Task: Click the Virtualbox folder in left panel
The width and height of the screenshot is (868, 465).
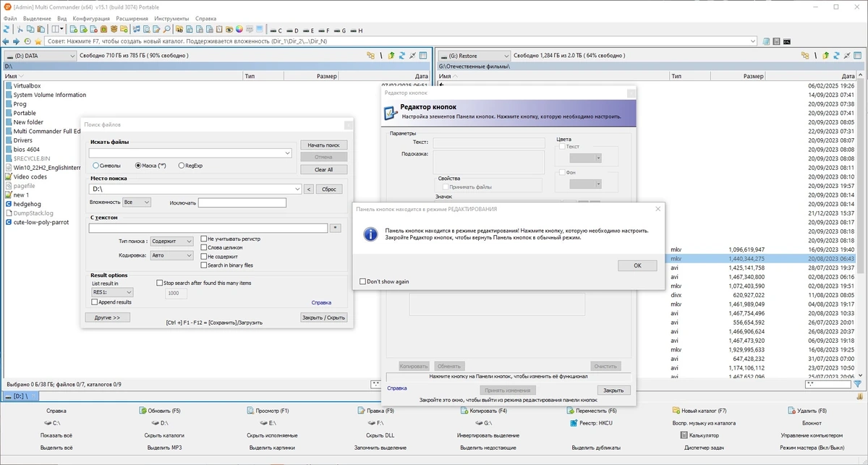Action: [x=27, y=85]
